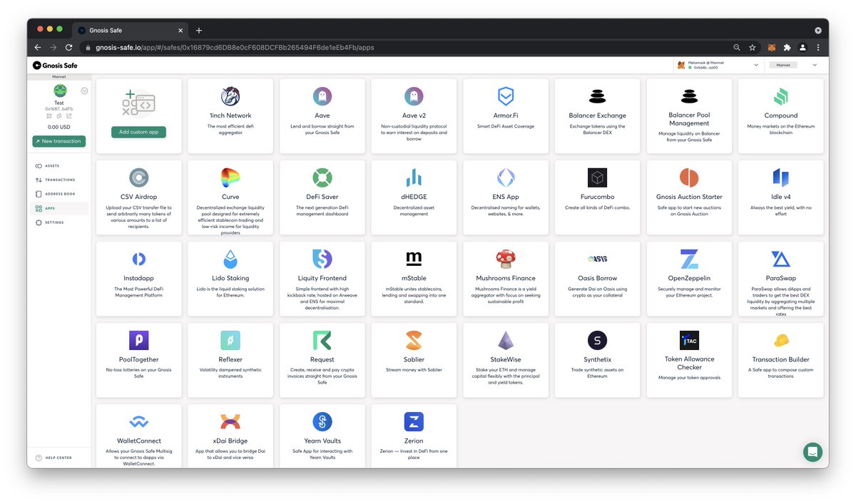Screen dimensions: 856x504
Task: Open the browser extensions puzzle icon
Action: point(787,47)
